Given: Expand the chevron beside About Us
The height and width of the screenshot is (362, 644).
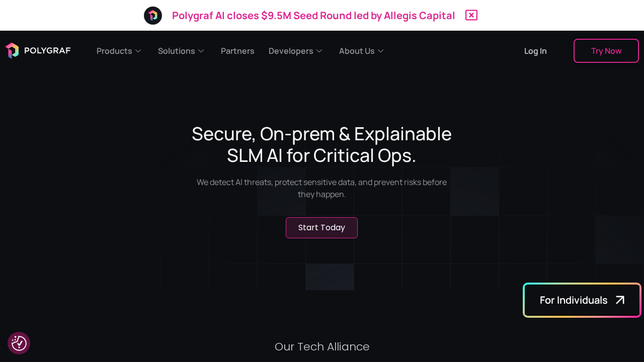Looking at the screenshot, I should [381, 51].
